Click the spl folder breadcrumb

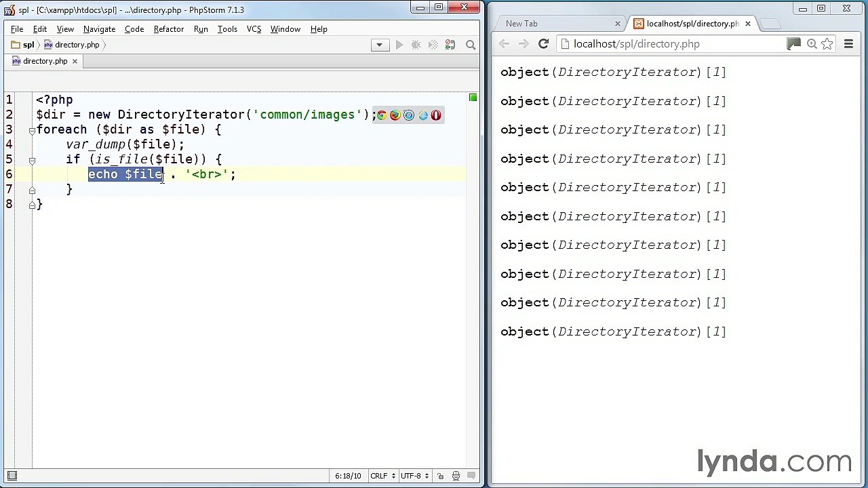(23, 45)
